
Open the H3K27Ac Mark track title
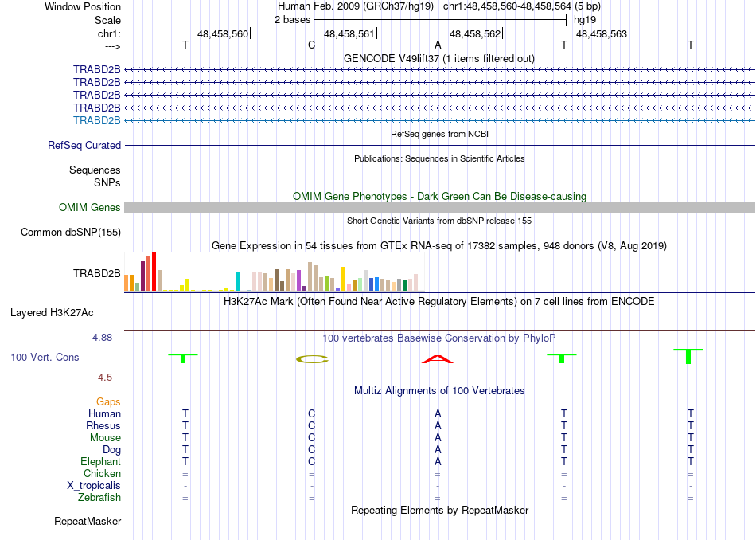(x=439, y=302)
